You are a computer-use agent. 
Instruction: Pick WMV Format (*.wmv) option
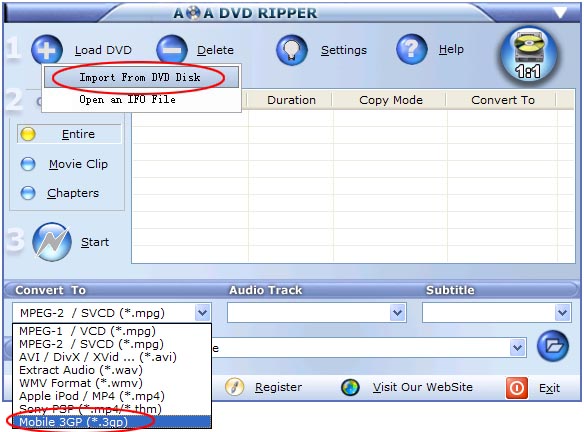112,383
